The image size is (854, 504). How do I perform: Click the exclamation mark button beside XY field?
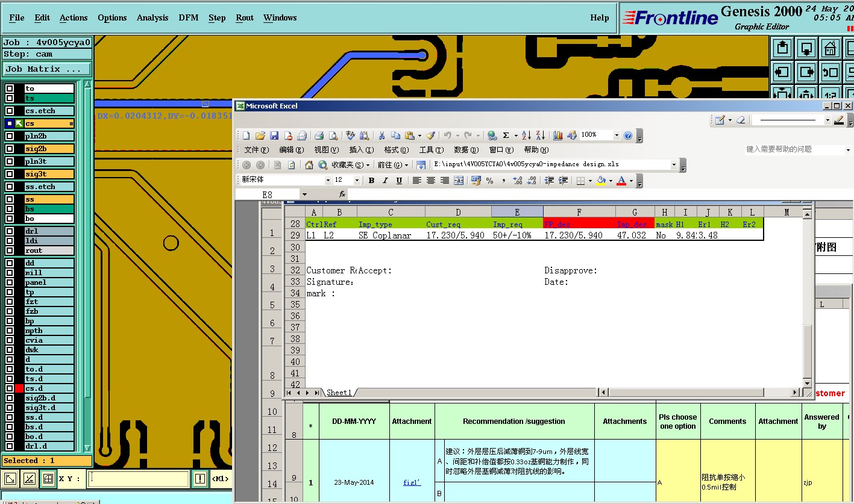coord(200,479)
